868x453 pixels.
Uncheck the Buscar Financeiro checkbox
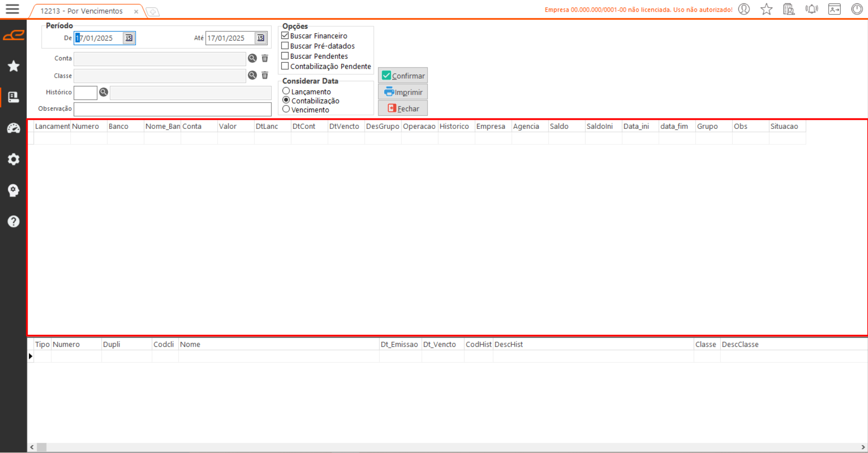(285, 36)
